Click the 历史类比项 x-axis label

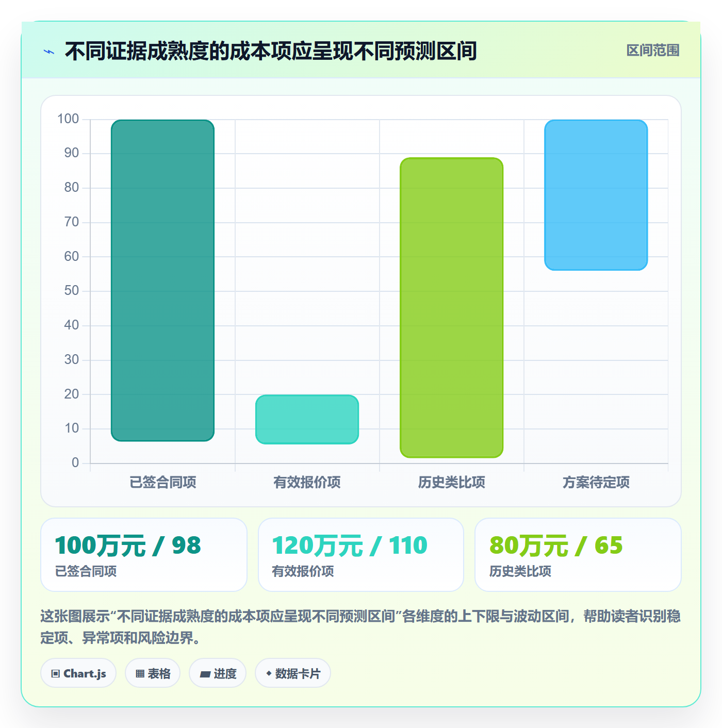(x=451, y=483)
